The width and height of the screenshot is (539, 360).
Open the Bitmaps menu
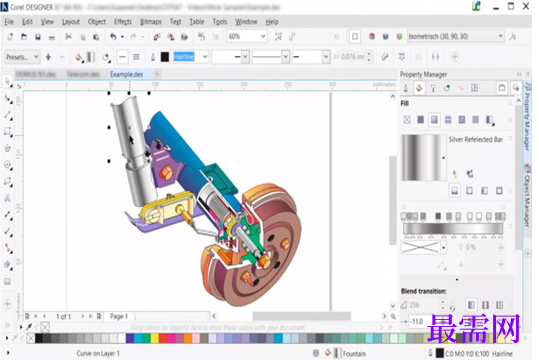(151, 22)
